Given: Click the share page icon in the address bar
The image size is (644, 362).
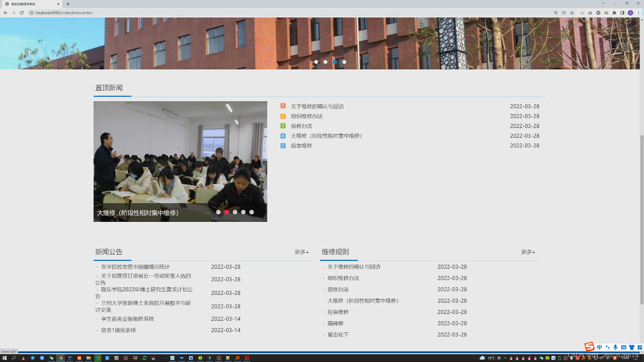Looking at the screenshot, I should point(564,13).
